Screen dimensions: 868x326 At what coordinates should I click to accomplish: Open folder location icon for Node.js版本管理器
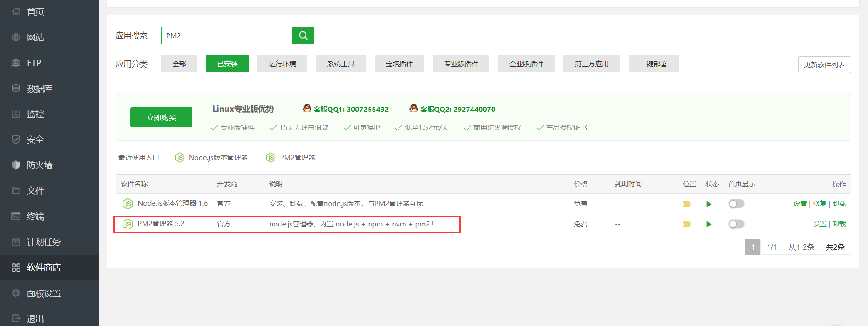click(686, 204)
